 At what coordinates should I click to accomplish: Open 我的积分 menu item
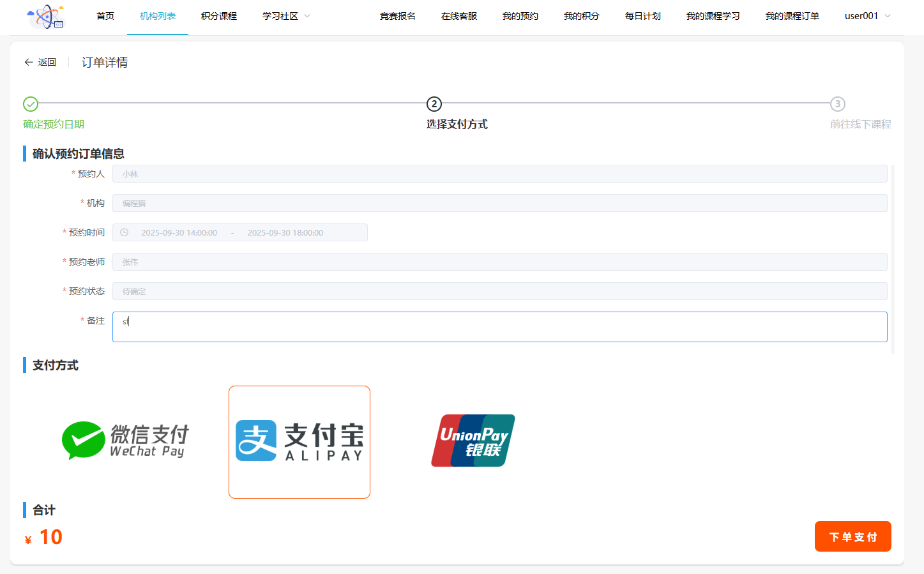[x=582, y=16]
